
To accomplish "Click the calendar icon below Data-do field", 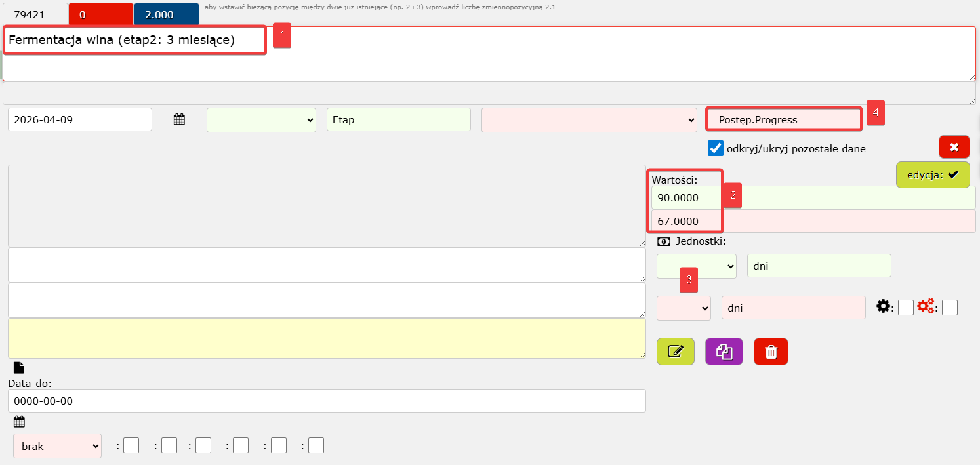I will point(19,422).
